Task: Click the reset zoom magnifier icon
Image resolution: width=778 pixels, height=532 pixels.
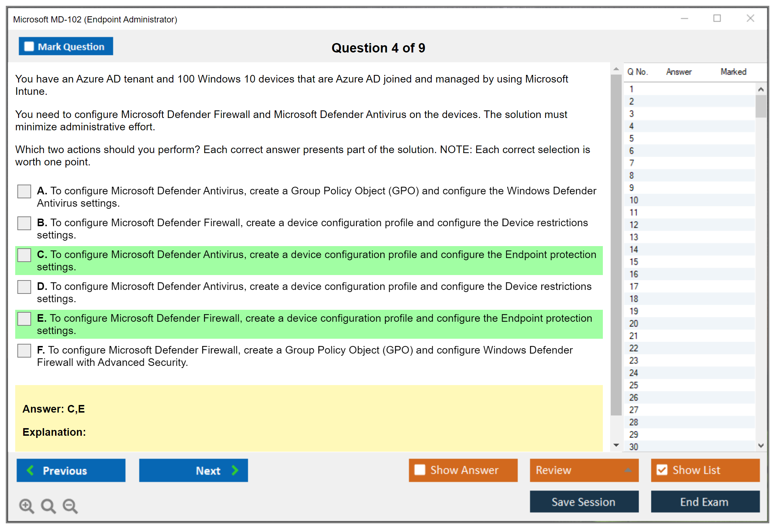Action: click(x=48, y=506)
